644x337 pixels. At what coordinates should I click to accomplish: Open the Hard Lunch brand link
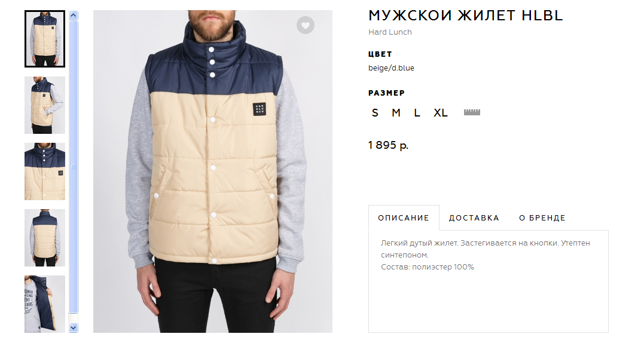coord(390,32)
